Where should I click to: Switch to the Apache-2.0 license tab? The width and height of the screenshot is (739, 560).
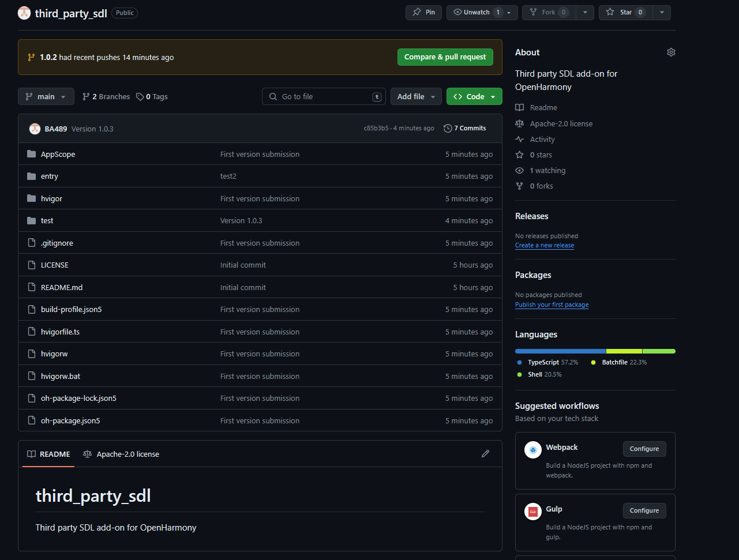point(121,454)
